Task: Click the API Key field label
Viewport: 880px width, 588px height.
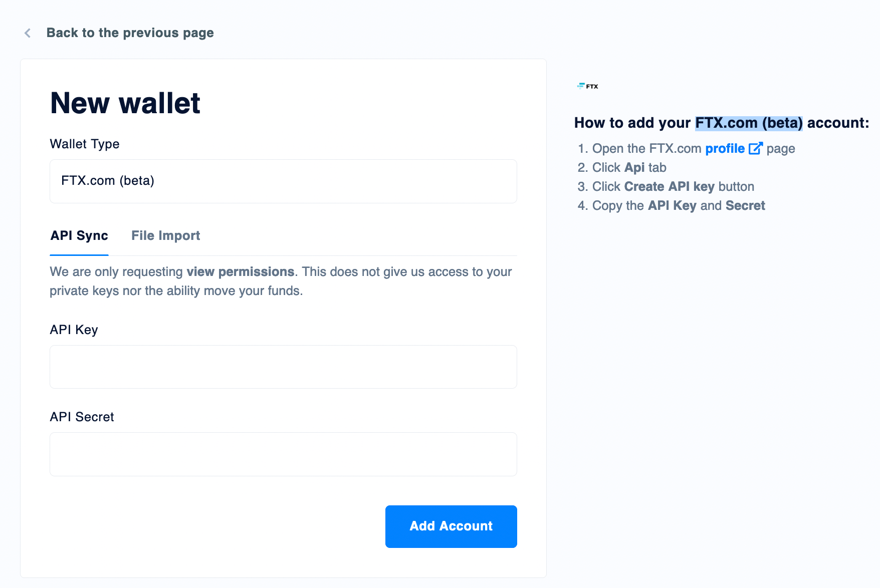Action: coord(74,330)
